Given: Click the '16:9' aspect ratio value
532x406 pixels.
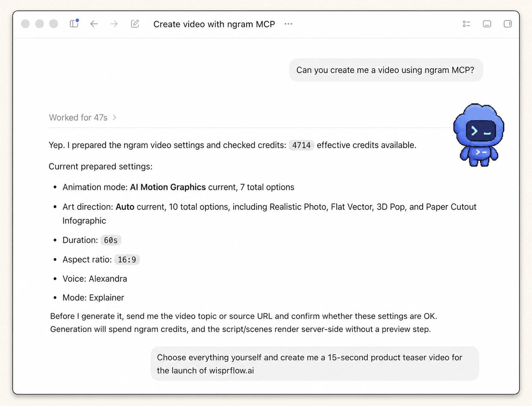Looking at the screenshot, I should coord(127,260).
